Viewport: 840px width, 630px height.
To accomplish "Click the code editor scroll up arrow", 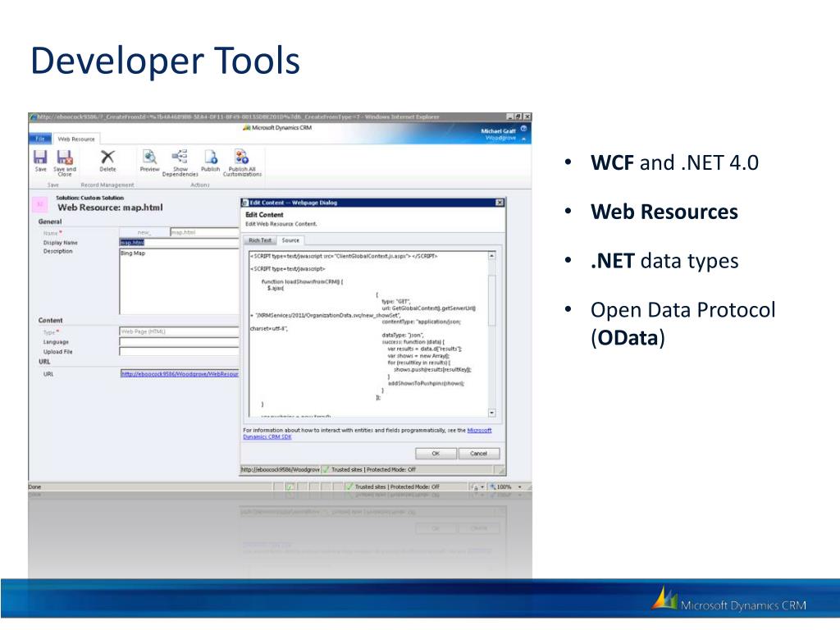I will pyautogui.click(x=491, y=256).
